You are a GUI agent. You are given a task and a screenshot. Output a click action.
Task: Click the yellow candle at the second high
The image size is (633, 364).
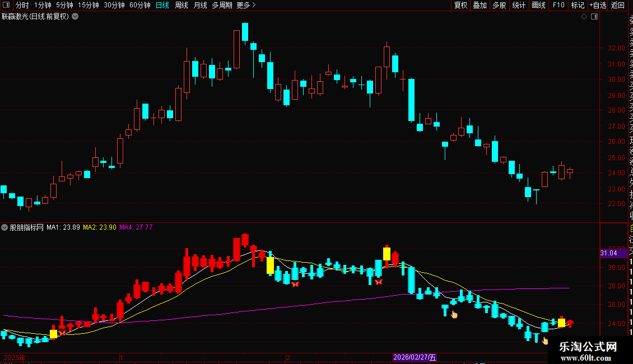(387, 254)
